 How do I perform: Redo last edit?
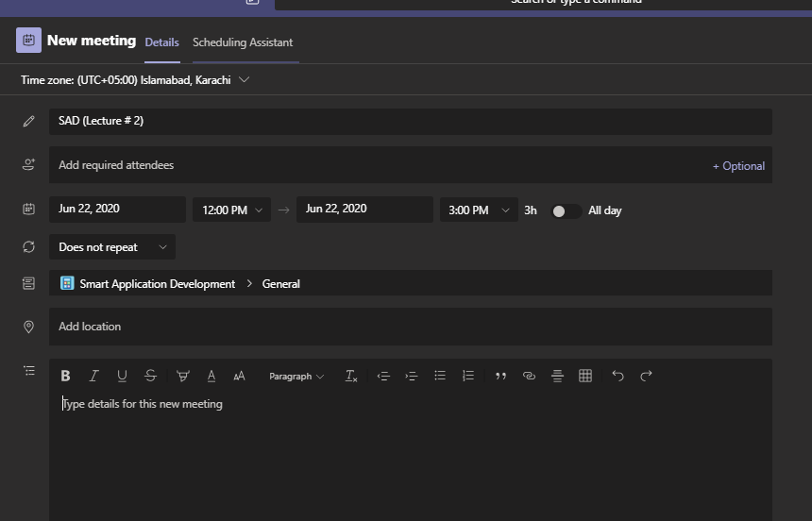coord(646,376)
